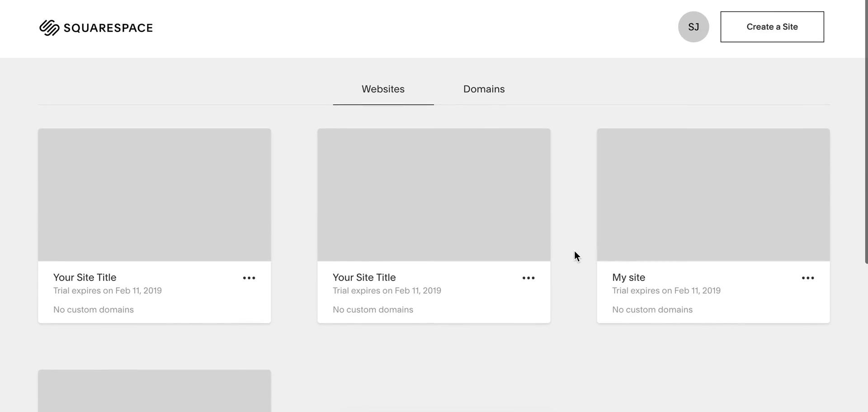The image size is (868, 412).
Task: Click the trial expiry text under My site
Action: coord(666,290)
